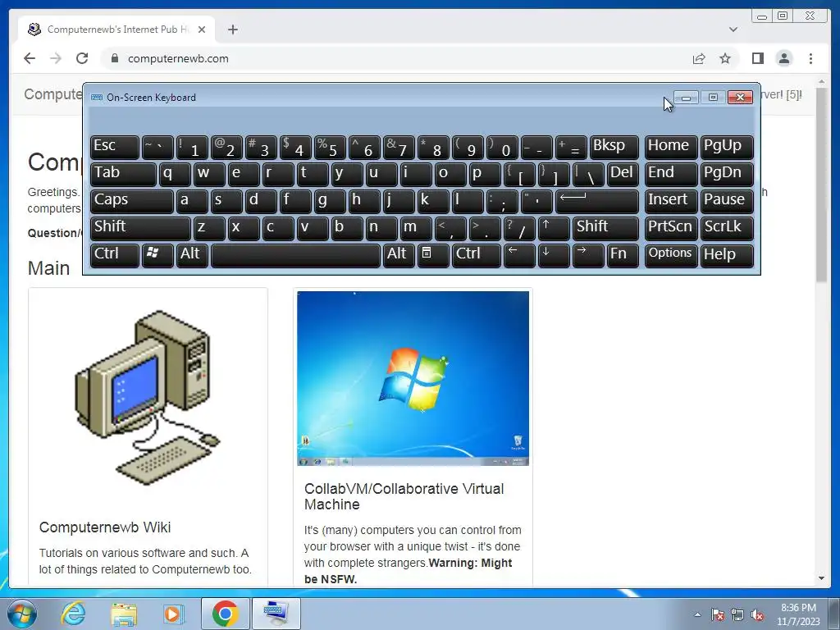The image size is (840, 630).
Task: Close the Computernewb browser tab
Action: [202, 30]
